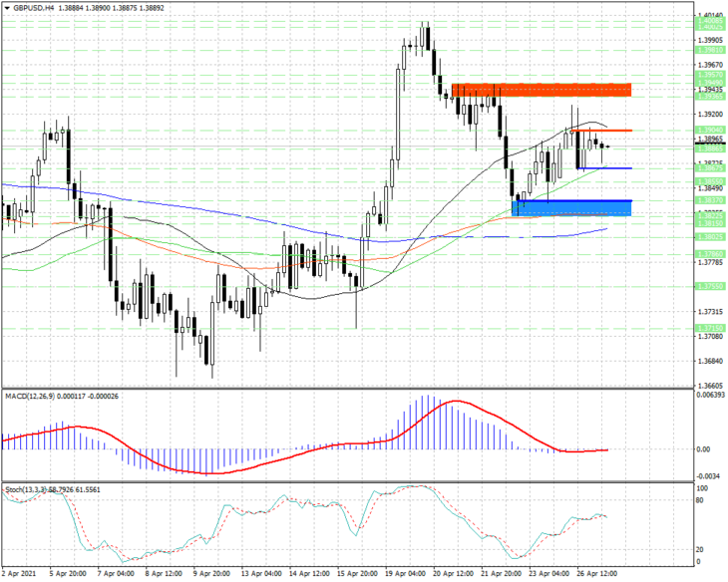
Task: Click the green 1.37150 price level label
Action: pos(710,328)
